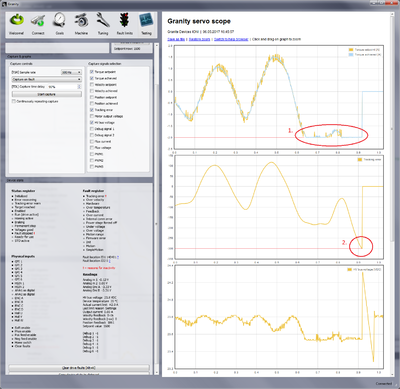Image resolution: width=400 pixels, height=389 pixels.
Task: Click the second link after Save as file
Action: [x=199, y=39]
